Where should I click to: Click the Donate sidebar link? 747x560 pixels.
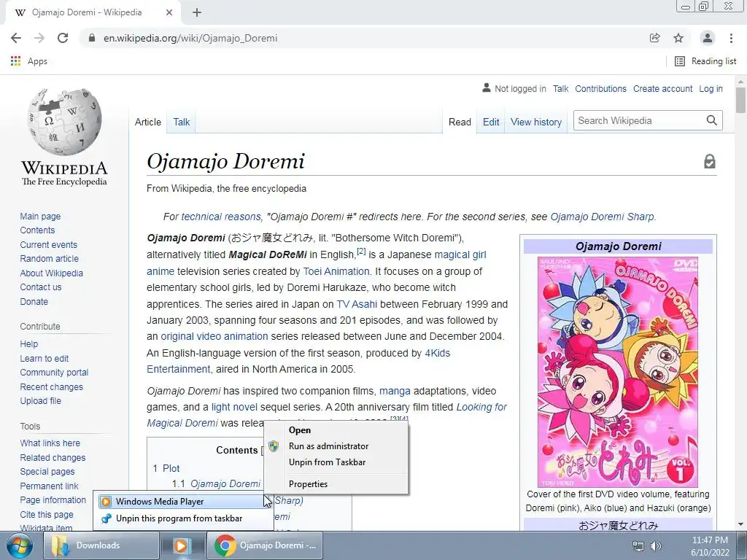click(x=34, y=301)
